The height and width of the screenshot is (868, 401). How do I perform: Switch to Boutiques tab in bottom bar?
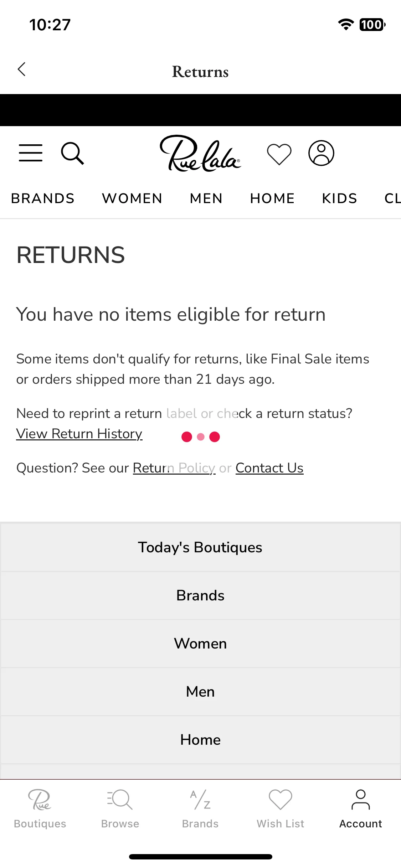click(40, 809)
